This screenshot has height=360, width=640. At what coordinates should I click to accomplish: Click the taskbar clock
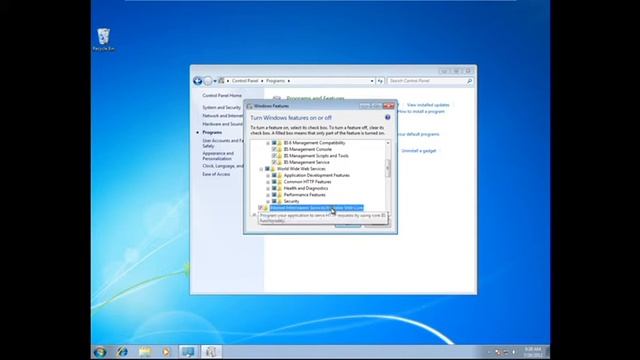pyautogui.click(x=533, y=352)
